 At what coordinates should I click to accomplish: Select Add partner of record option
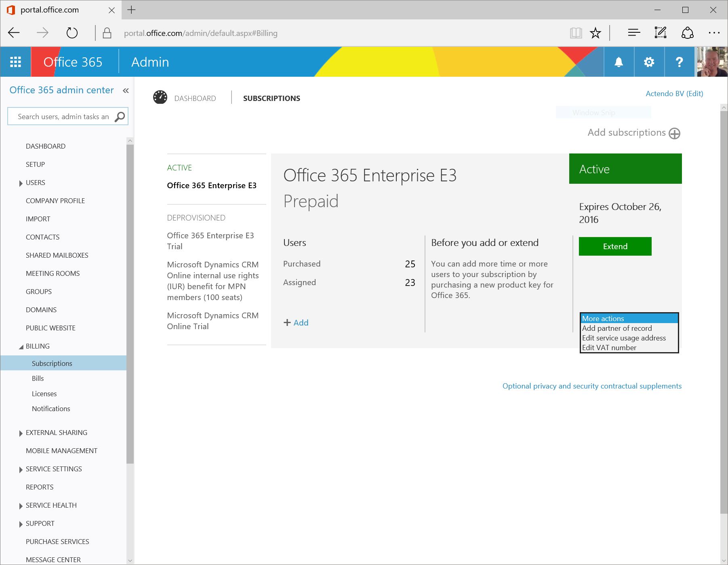pyautogui.click(x=629, y=328)
